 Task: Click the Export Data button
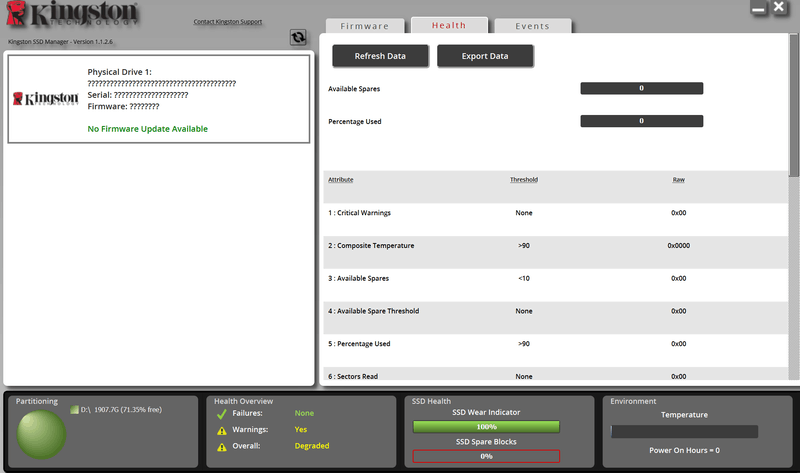pyautogui.click(x=485, y=56)
